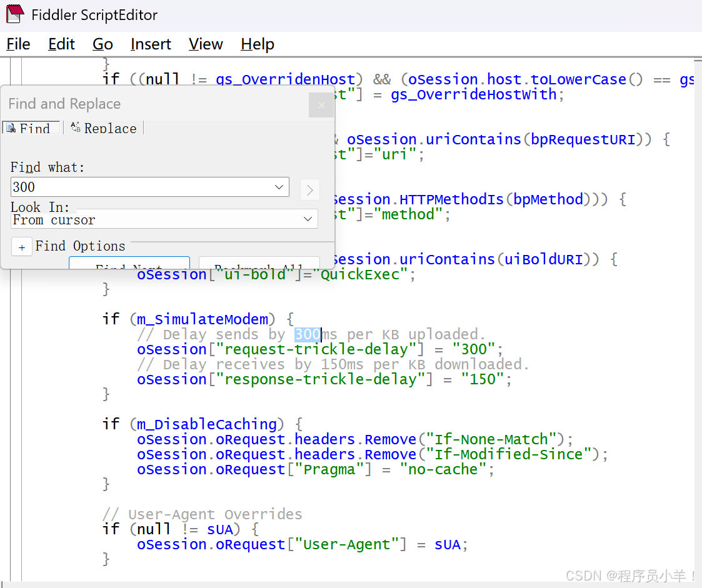This screenshot has height=588, width=702.
Task: Open the Find what history dropdown arrow
Action: coord(279,187)
